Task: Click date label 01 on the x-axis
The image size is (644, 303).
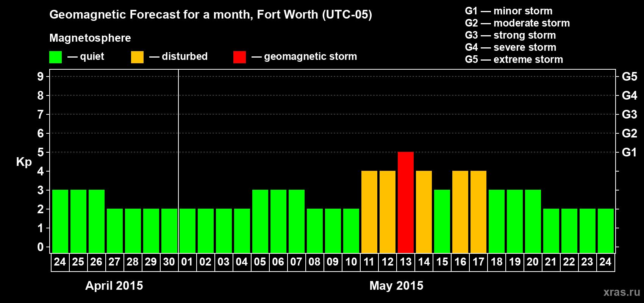Action: (187, 262)
